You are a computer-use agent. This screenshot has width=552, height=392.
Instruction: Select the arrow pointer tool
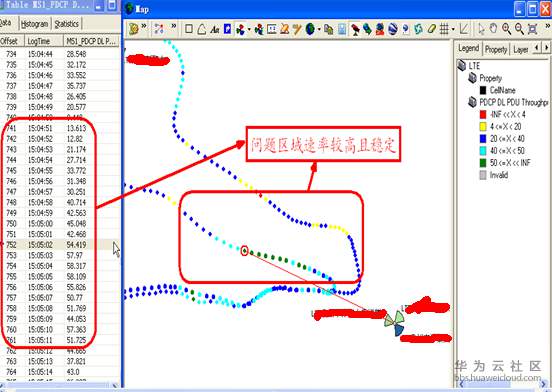481,29
